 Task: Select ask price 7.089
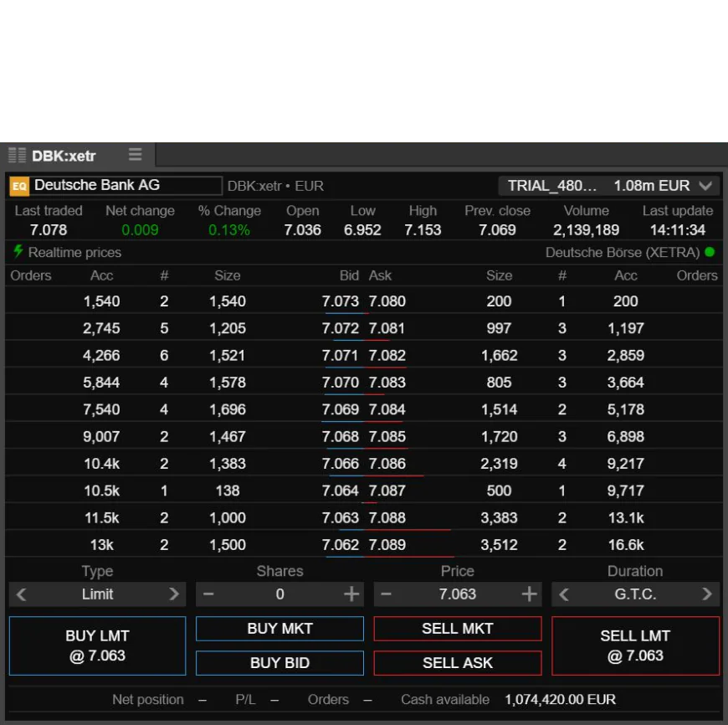[387, 545]
